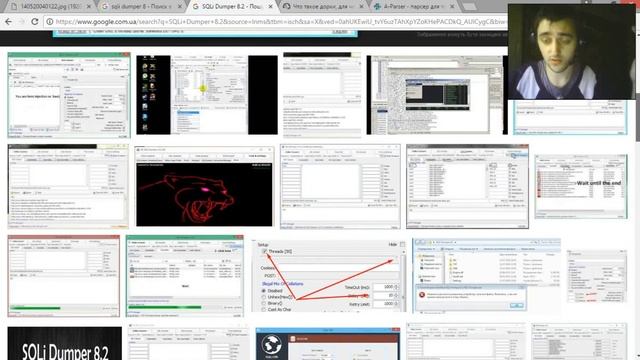
Task: Go forward using the forward arrow
Action: pos(21,22)
